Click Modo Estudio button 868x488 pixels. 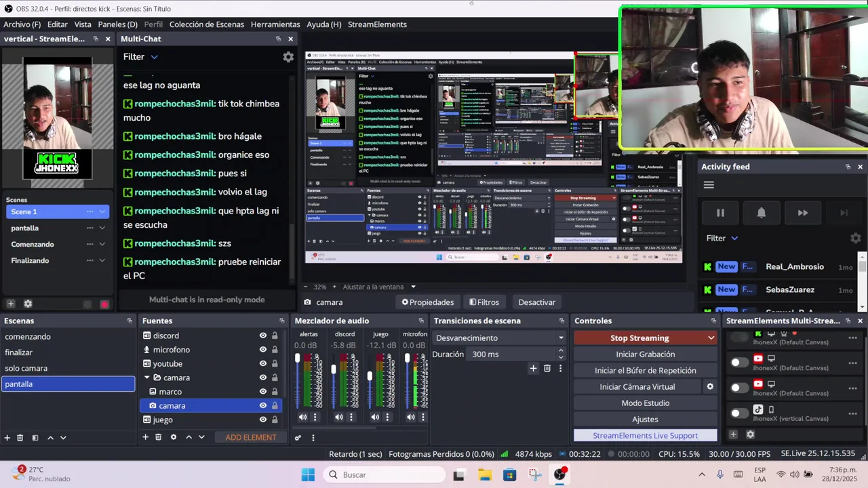(645, 403)
